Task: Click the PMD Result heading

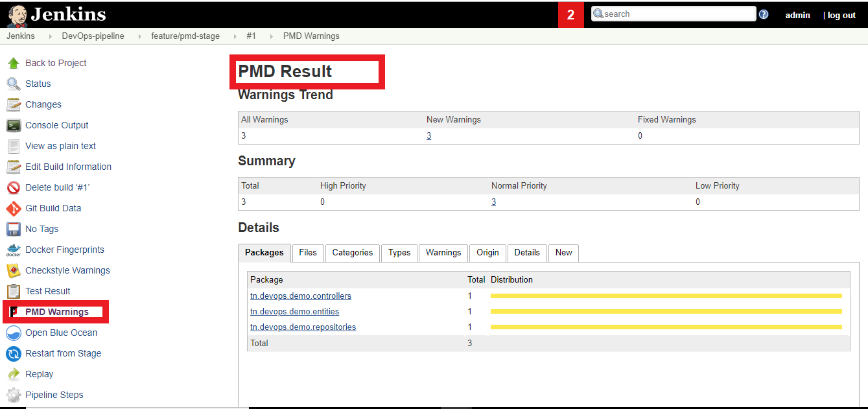Action: point(285,71)
